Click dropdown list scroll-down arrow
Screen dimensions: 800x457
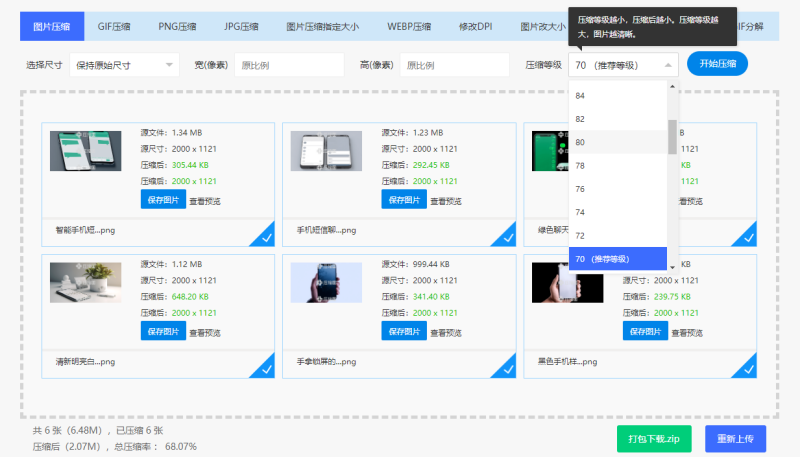[x=672, y=267]
